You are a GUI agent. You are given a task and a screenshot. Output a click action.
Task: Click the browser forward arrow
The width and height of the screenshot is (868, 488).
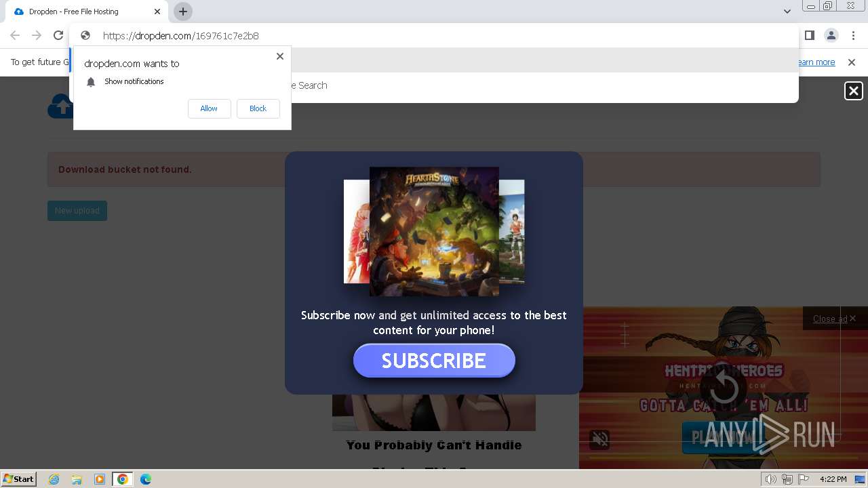37,35
